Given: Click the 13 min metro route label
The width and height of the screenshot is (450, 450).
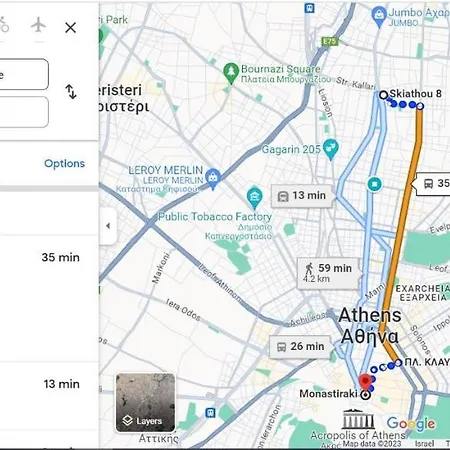Looking at the screenshot, I should click(x=302, y=196).
